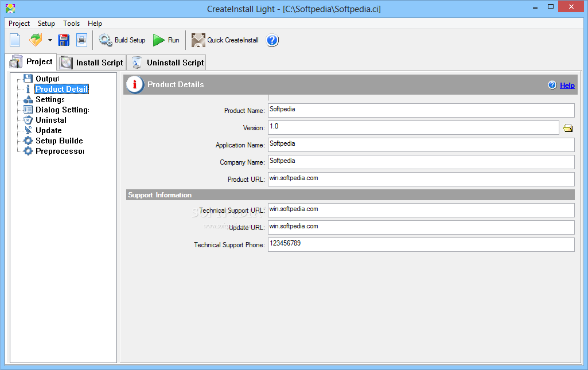Click the Uninstall Script trash icon
The width and height of the screenshot is (588, 370).
137,63
